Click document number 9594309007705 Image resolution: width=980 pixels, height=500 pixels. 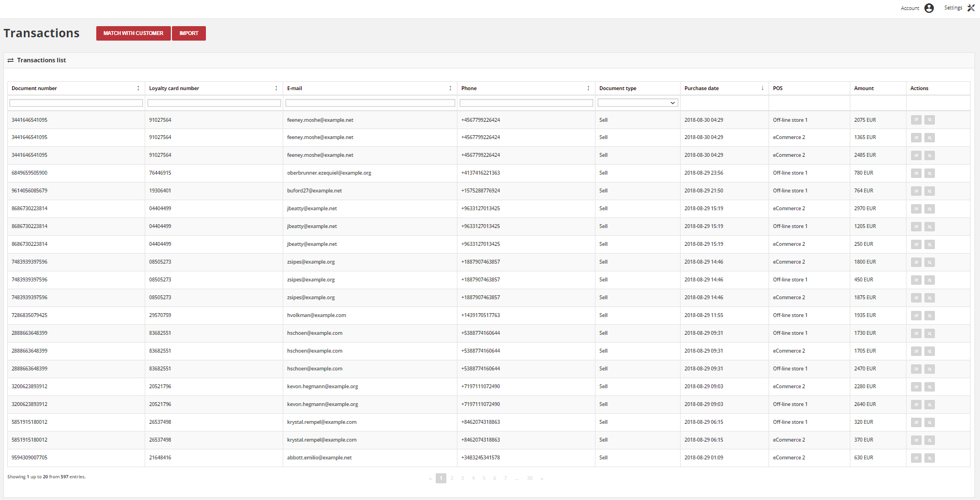coord(29,458)
